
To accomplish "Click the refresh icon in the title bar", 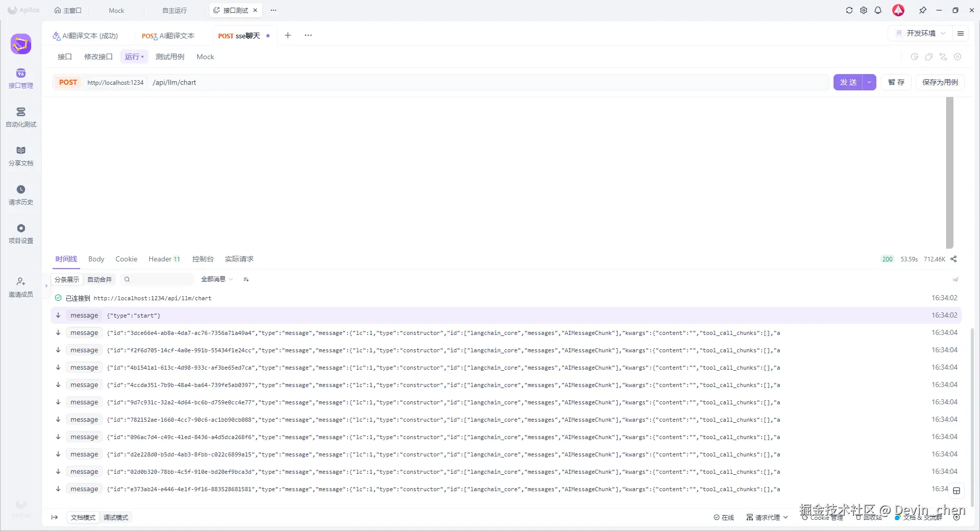I will tap(849, 10).
